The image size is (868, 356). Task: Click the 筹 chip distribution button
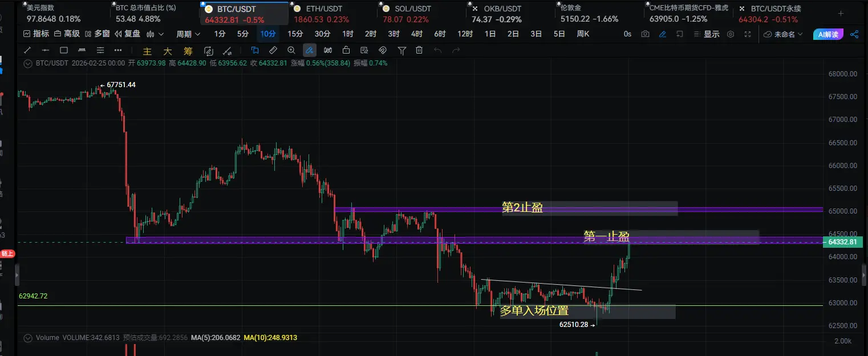pos(188,51)
